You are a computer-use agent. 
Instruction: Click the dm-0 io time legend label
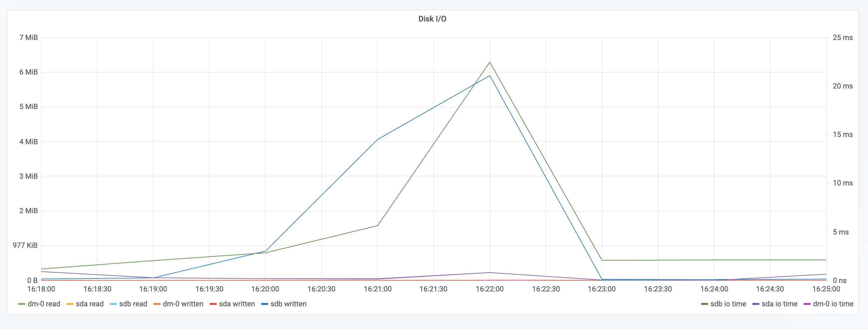click(833, 304)
